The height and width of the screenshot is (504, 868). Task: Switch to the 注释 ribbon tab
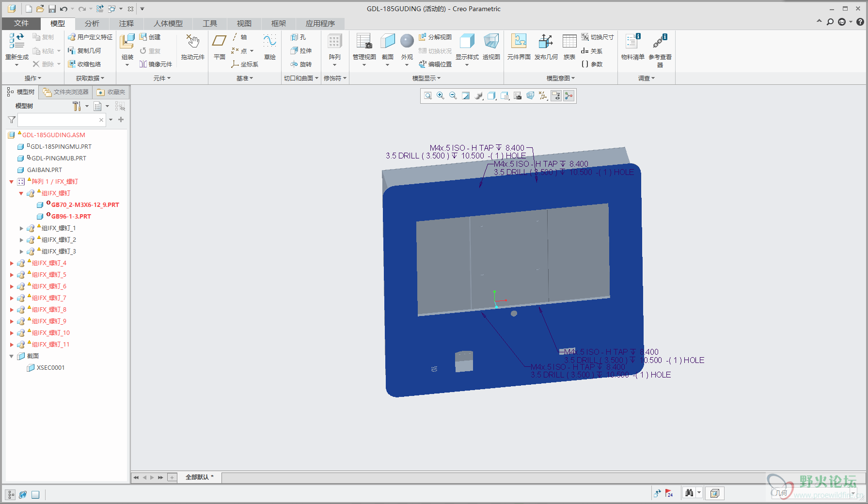tap(126, 23)
